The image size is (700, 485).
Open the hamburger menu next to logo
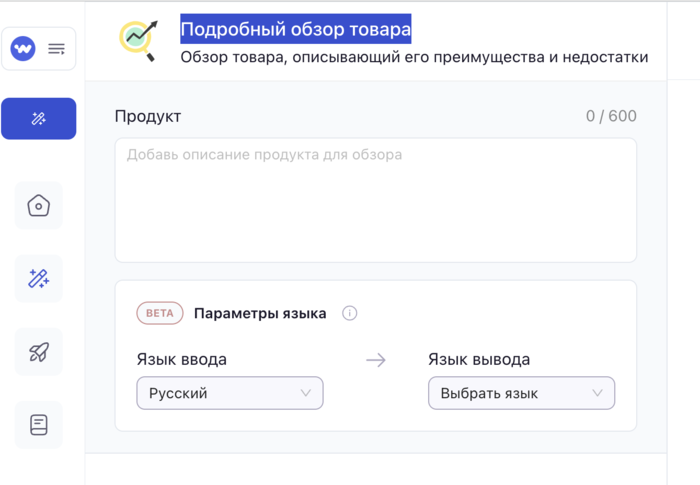tap(56, 48)
